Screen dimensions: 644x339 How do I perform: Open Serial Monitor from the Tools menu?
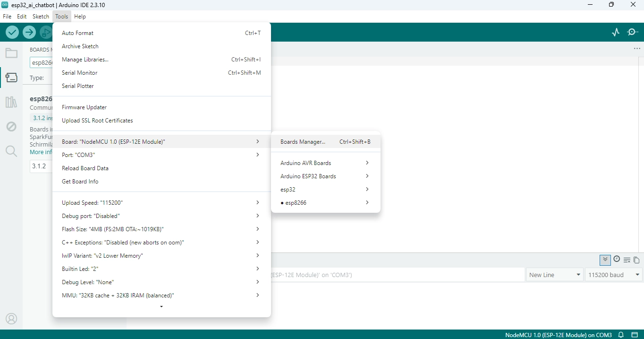point(161,73)
